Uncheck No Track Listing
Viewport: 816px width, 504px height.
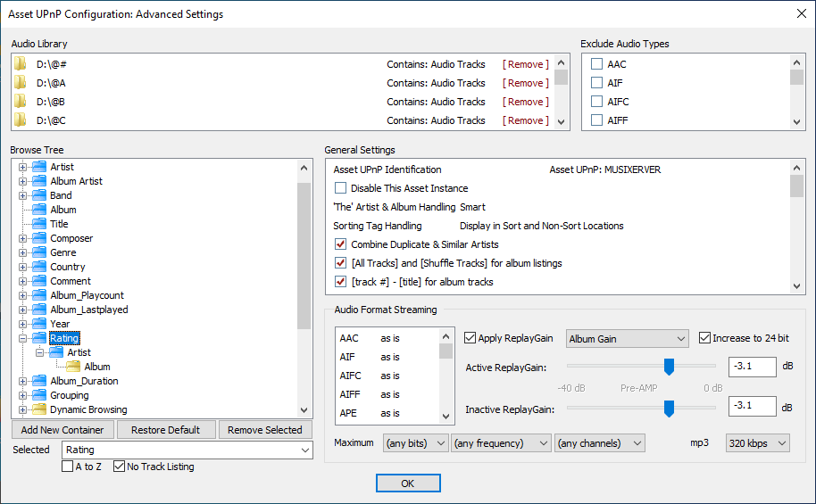tap(119, 466)
